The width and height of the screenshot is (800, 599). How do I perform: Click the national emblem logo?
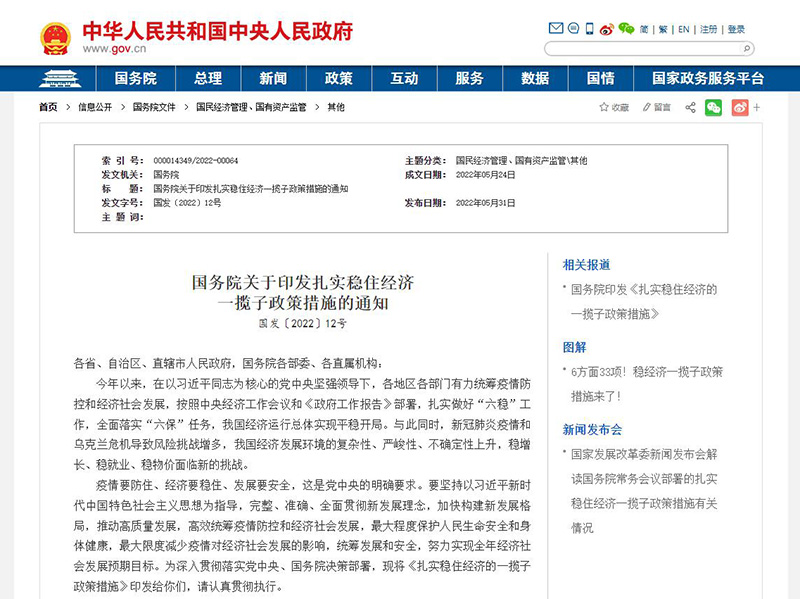[55, 39]
